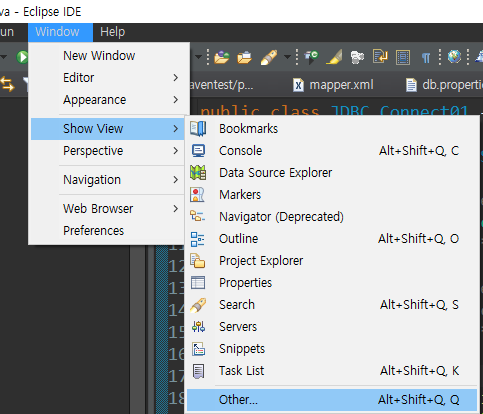The height and width of the screenshot is (414, 483).
Task: Click the Project Explorer folder icon
Action: (x=197, y=261)
